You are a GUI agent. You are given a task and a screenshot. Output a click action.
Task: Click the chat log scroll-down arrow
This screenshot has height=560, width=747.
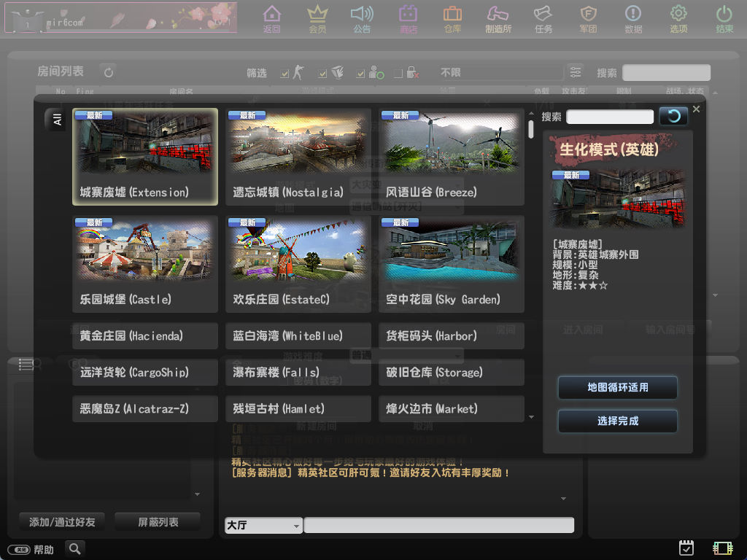[563, 499]
